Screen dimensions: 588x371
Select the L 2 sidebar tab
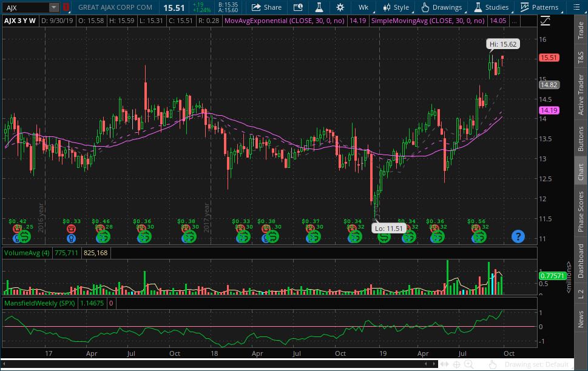[581, 293]
